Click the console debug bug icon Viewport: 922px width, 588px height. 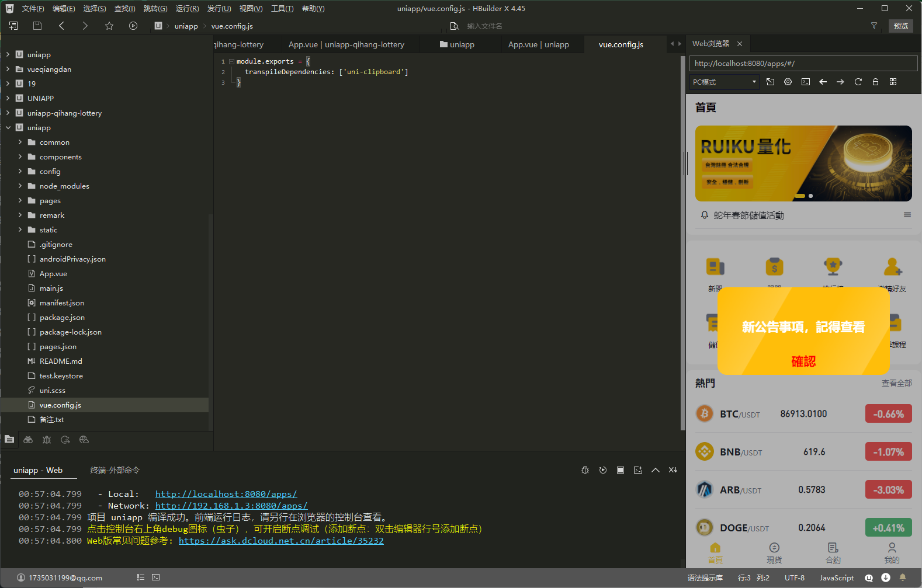[585, 470]
